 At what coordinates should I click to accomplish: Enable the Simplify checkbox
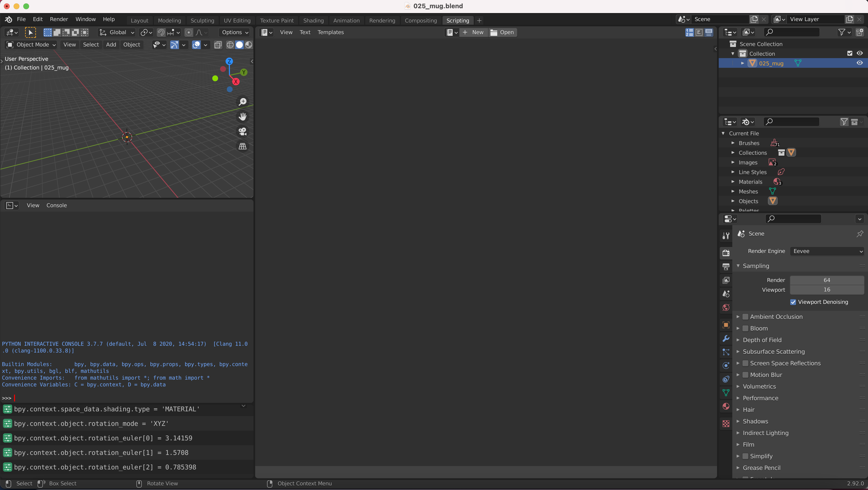click(745, 456)
